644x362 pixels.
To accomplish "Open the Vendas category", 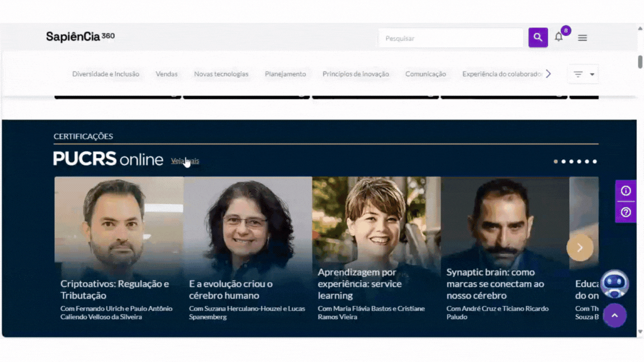I will click(x=167, y=74).
